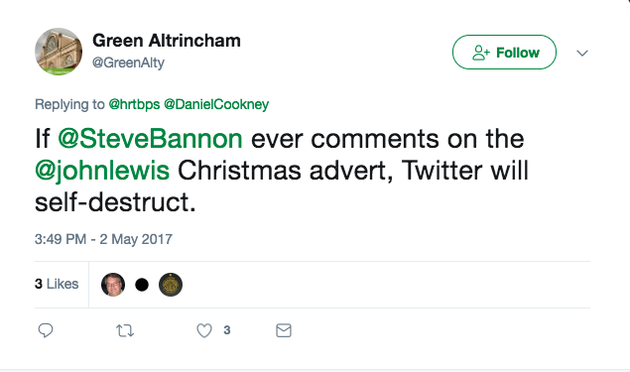
Task: Visit the @DanielCookney profile link
Action: (x=216, y=104)
